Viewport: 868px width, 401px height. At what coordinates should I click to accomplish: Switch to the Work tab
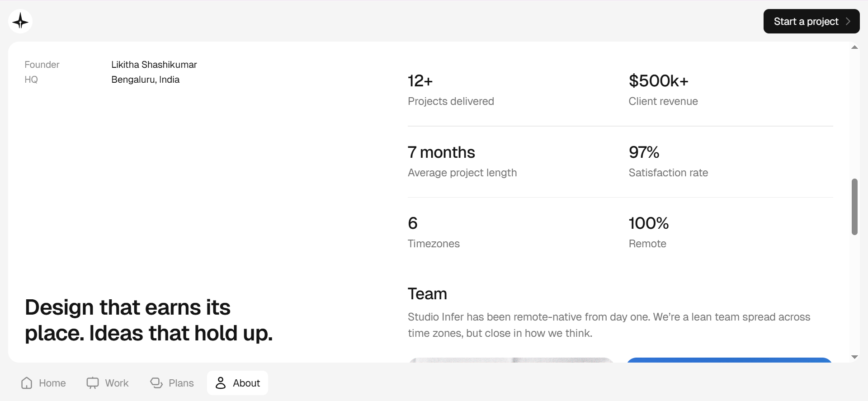point(107,382)
